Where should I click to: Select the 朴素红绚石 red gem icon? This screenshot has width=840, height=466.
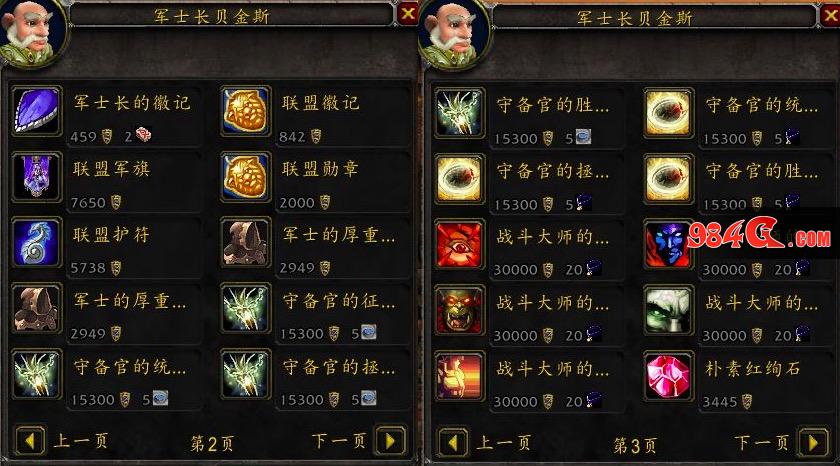pyautogui.click(x=668, y=376)
